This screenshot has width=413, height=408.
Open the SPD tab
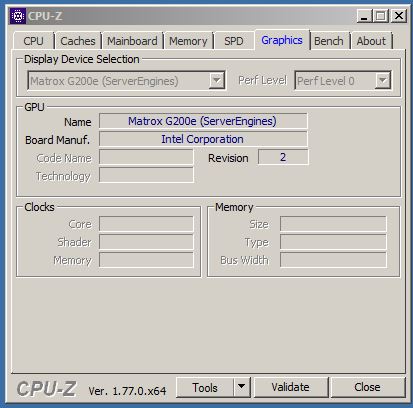[234, 41]
